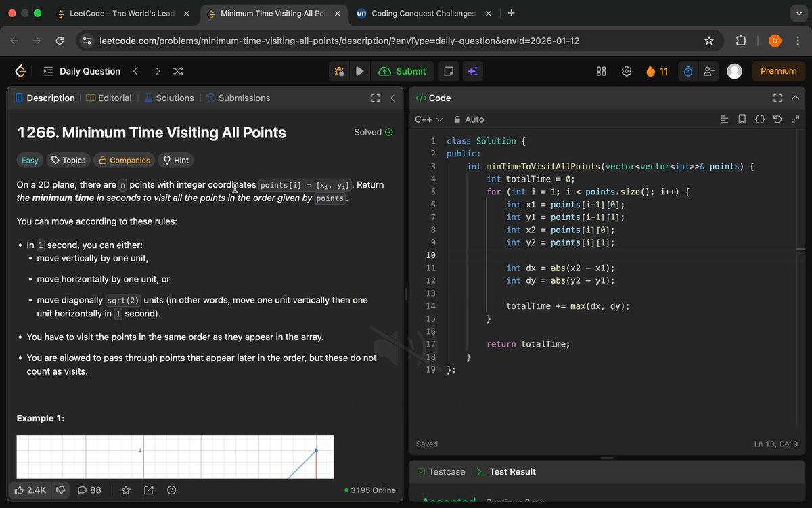
Task: Open a new browser tab
Action: click(x=511, y=13)
